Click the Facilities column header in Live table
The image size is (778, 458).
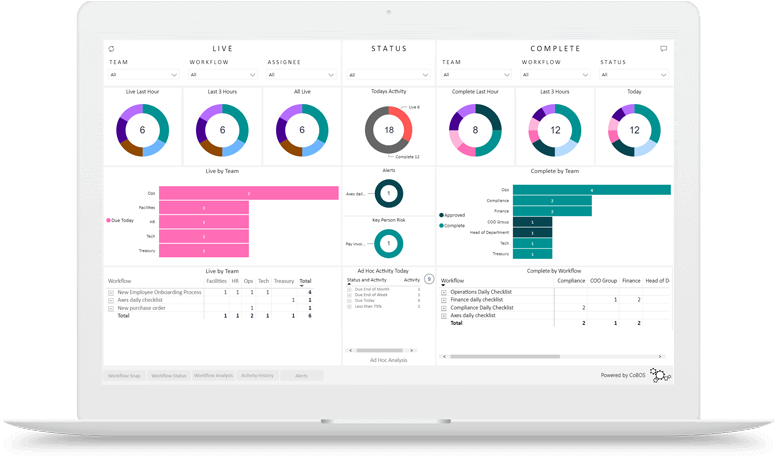(x=216, y=281)
